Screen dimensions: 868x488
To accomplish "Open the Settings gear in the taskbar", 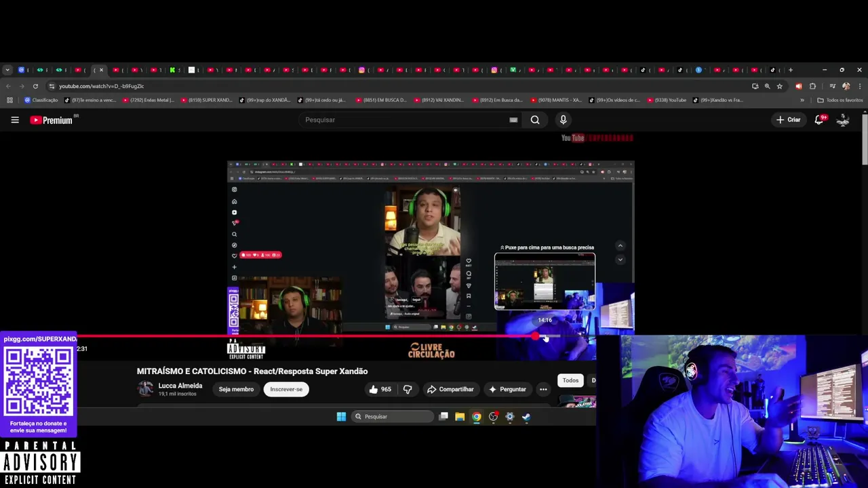I will (510, 416).
